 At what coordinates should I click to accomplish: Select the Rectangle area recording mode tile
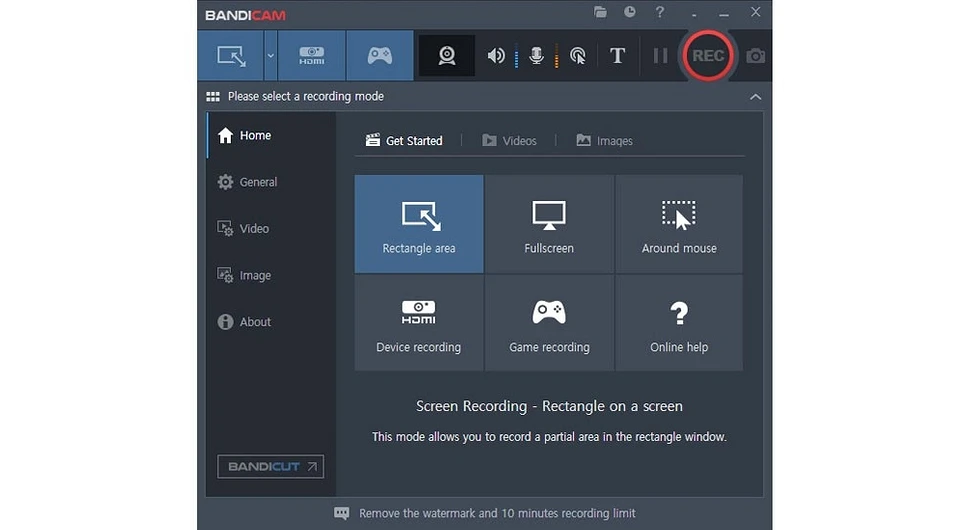[419, 224]
